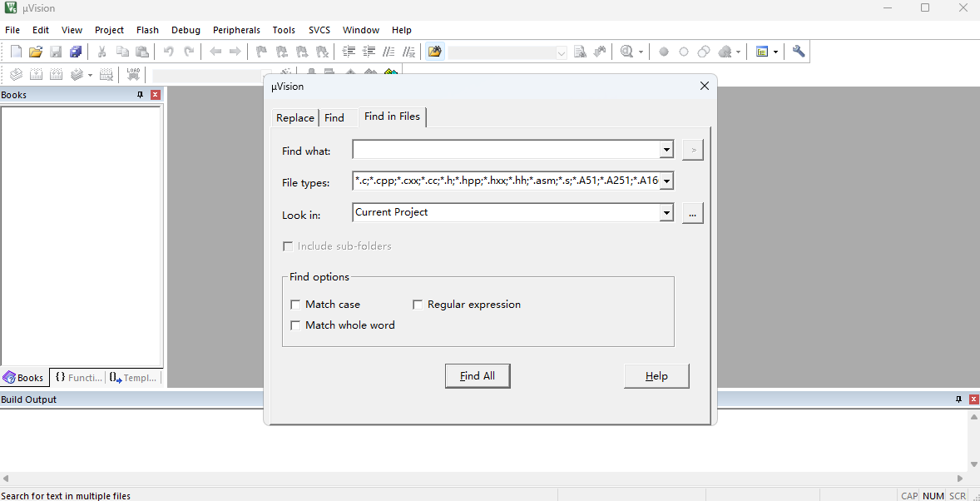Click the LOAD download icon

coord(133,74)
